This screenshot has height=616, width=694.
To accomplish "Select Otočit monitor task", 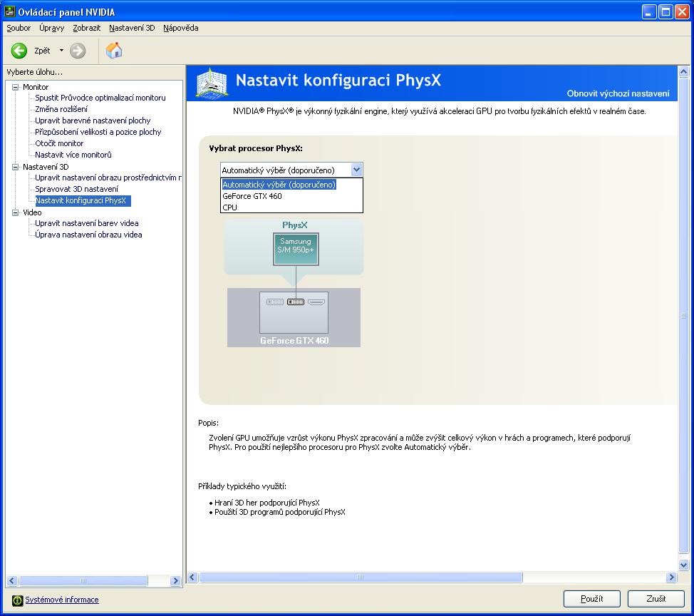I will (59, 143).
